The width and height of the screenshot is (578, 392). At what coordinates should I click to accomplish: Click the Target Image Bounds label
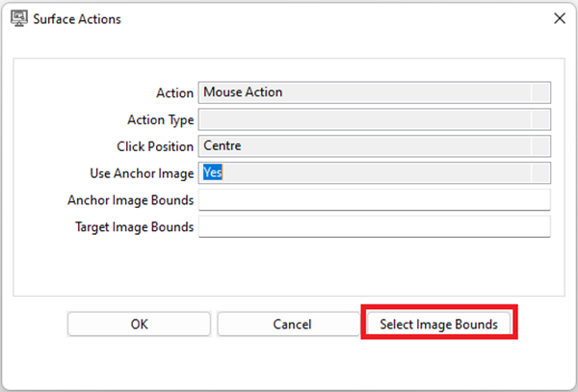(134, 227)
